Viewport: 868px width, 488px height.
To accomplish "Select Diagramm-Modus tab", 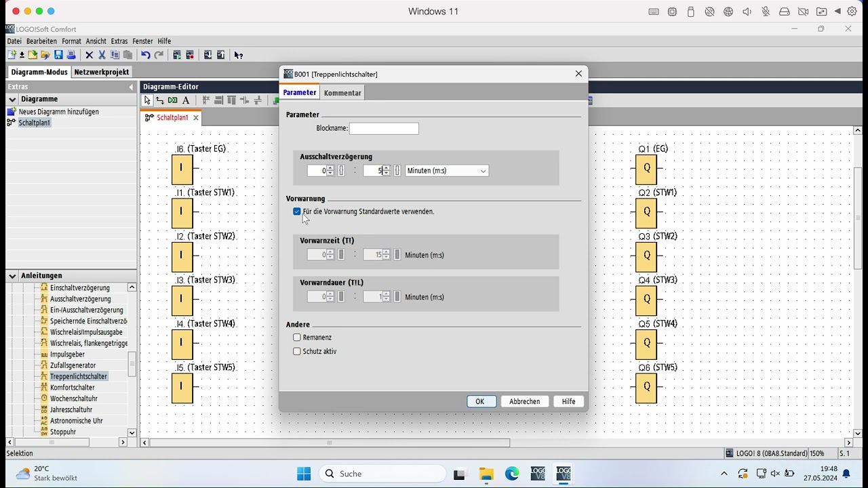I will (39, 72).
